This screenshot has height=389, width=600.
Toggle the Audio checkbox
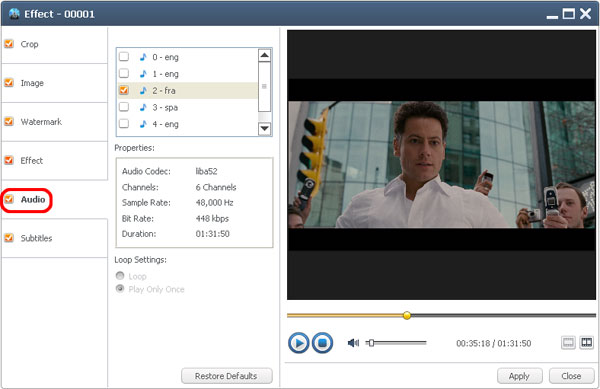[x=9, y=199]
